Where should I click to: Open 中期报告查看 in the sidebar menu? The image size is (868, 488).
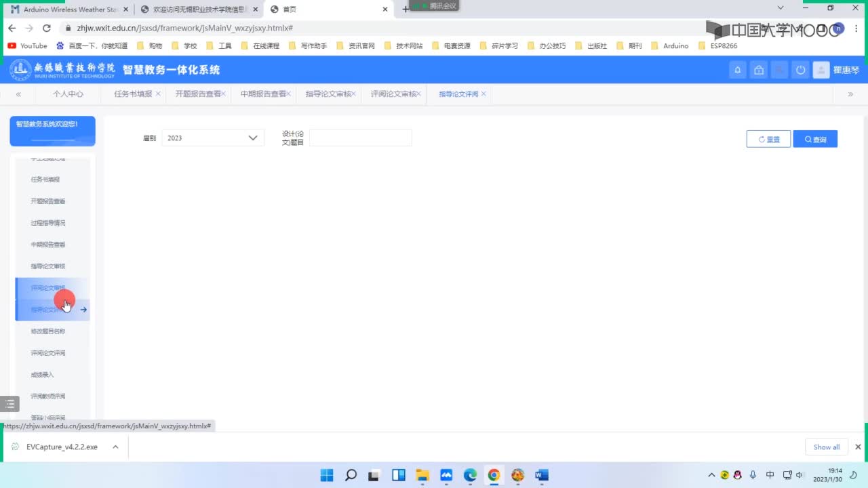pyautogui.click(x=48, y=245)
